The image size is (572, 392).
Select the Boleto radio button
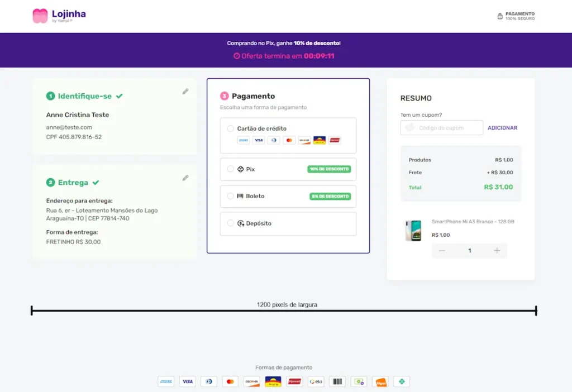point(231,196)
